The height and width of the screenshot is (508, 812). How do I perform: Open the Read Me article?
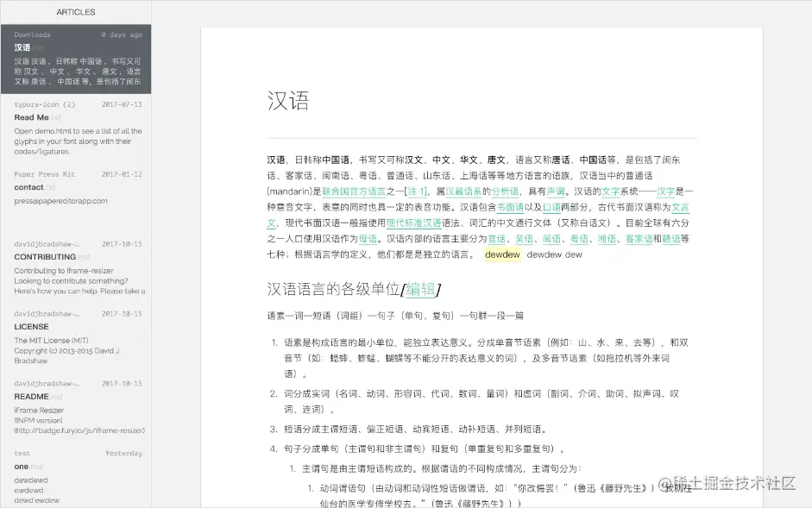pos(76,129)
